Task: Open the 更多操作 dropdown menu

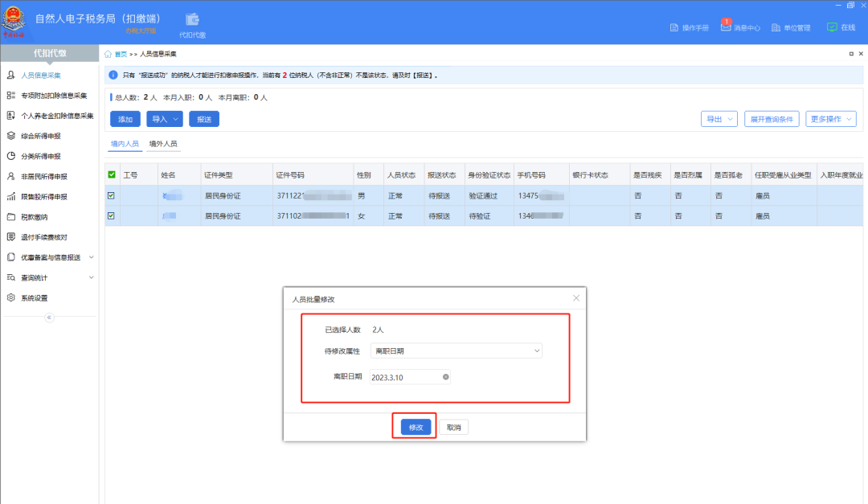Action: 829,118
